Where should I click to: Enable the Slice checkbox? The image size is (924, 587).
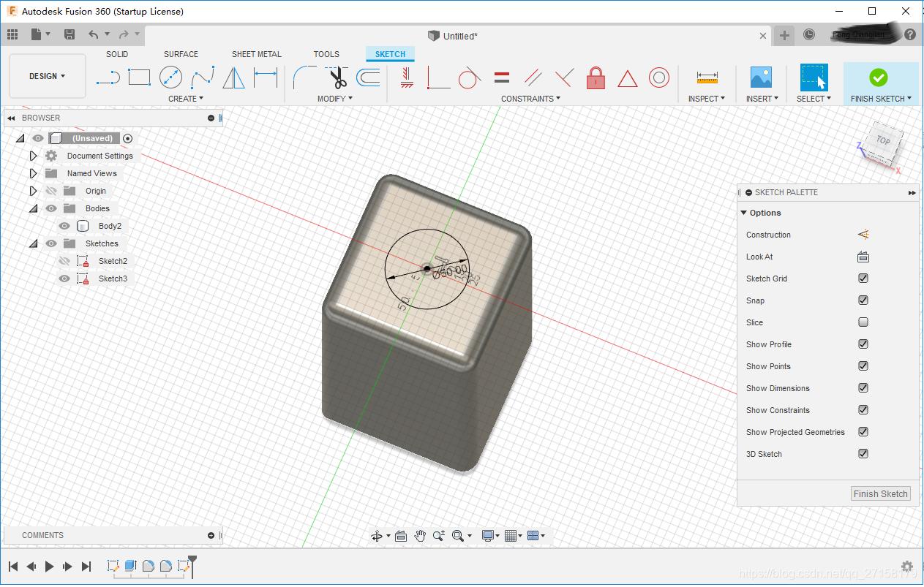tap(863, 322)
